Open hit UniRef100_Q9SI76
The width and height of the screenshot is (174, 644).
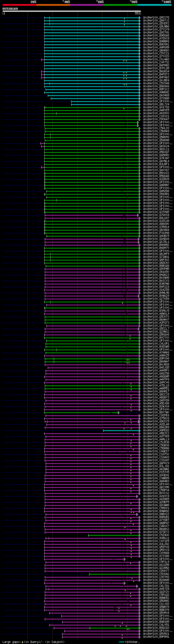click(156, 17)
